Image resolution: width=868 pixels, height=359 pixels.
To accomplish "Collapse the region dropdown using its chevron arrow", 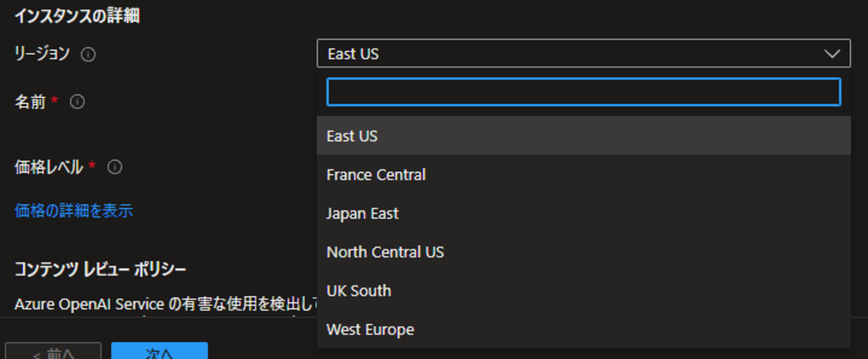I will (x=832, y=54).
